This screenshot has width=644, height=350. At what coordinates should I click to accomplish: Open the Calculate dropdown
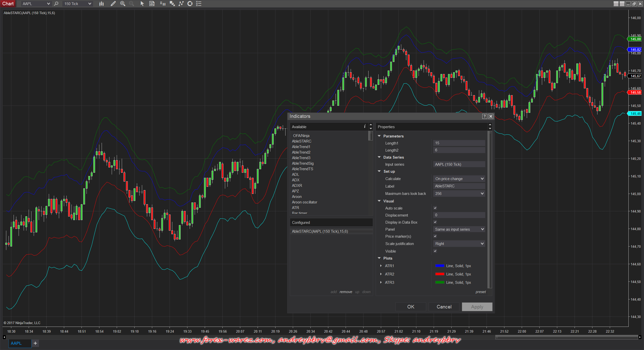(459, 179)
